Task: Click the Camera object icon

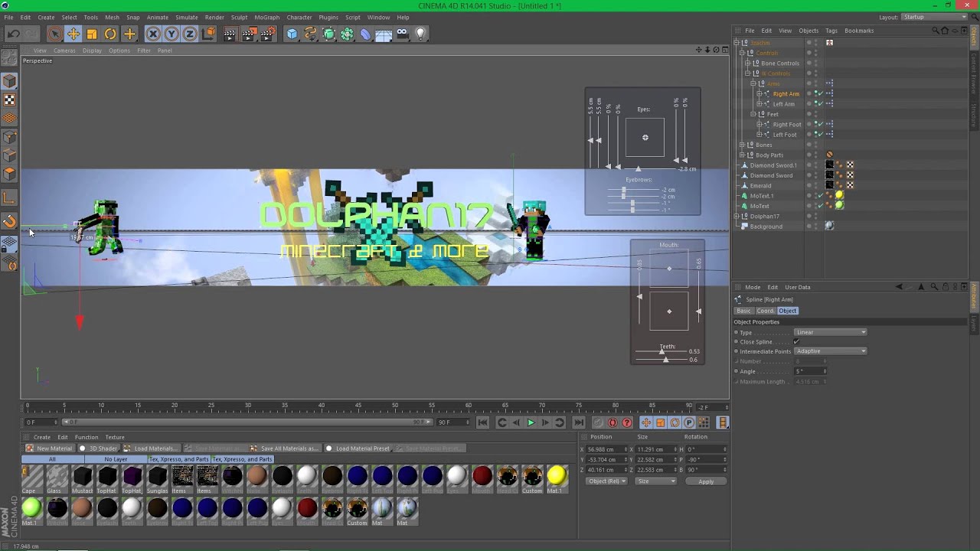Action: 402,34
